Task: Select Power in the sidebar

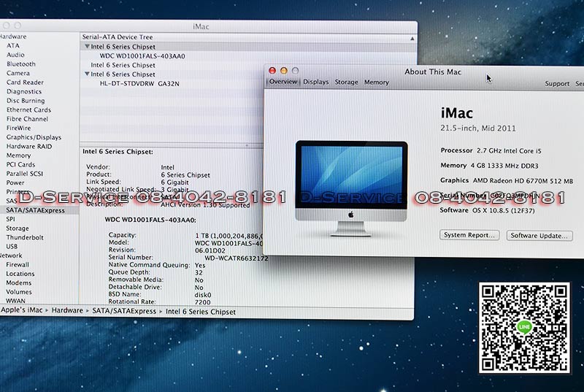Action: pyautogui.click(x=15, y=182)
